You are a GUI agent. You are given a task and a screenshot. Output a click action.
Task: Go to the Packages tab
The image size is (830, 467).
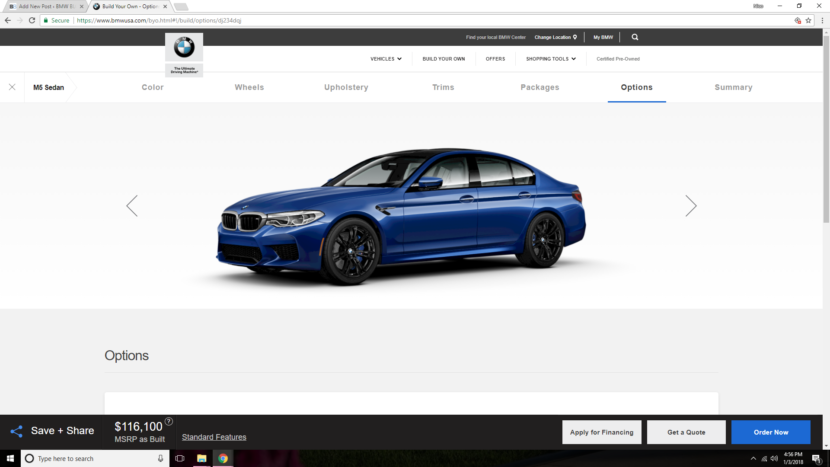coord(540,88)
